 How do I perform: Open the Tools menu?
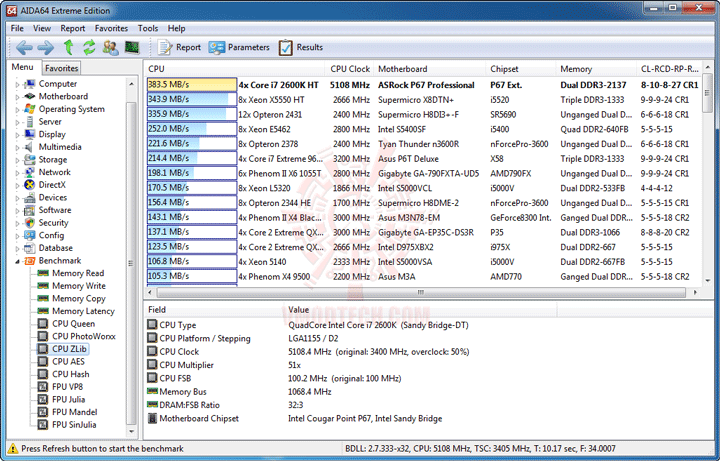pos(148,28)
